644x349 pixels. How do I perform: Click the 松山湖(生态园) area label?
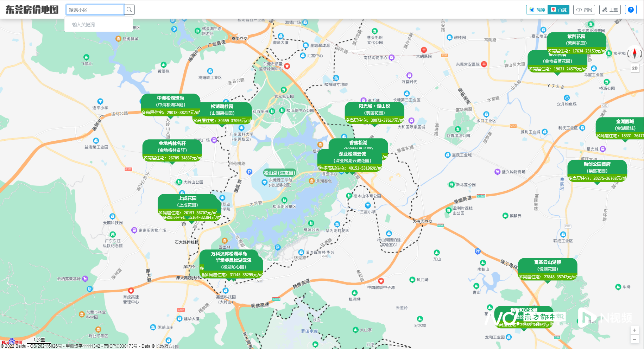pos(279,173)
